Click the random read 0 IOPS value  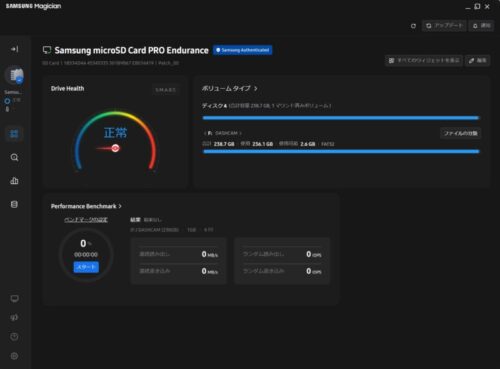coord(314,254)
